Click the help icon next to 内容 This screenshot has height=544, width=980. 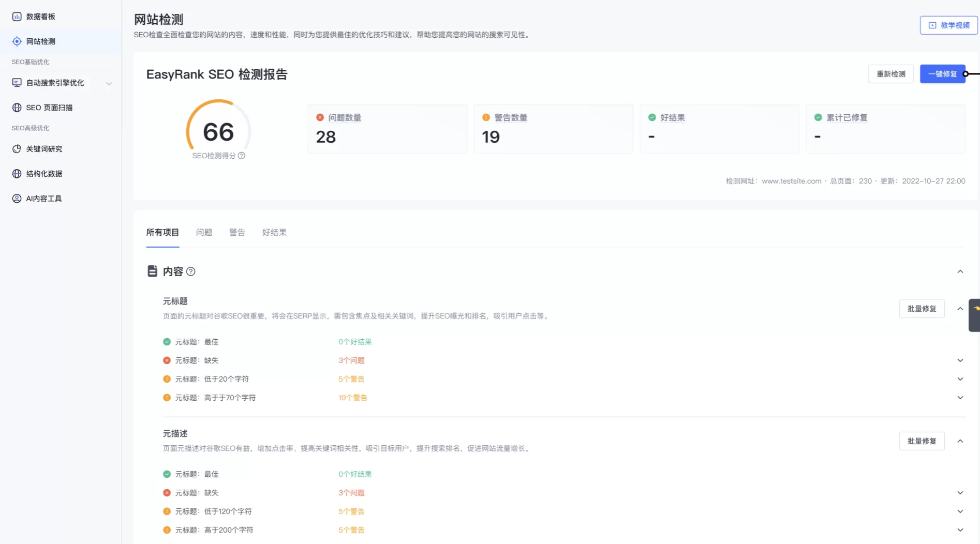(x=191, y=271)
